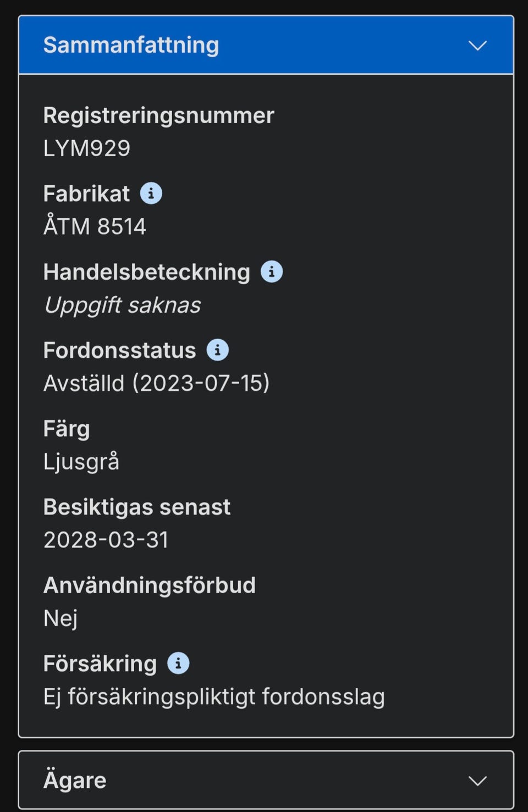Click the Ljusgrå color value
The height and width of the screenshot is (812, 528).
pyautogui.click(x=81, y=462)
